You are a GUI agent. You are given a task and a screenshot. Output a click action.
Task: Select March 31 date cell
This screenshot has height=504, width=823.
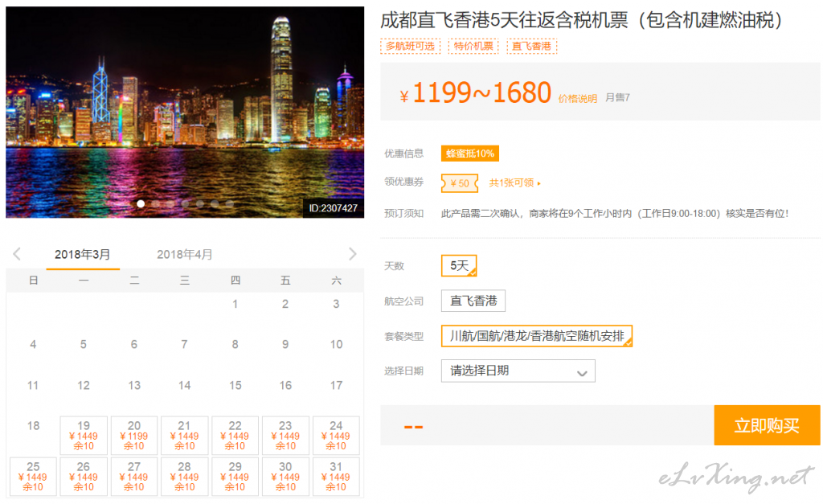[x=336, y=476]
